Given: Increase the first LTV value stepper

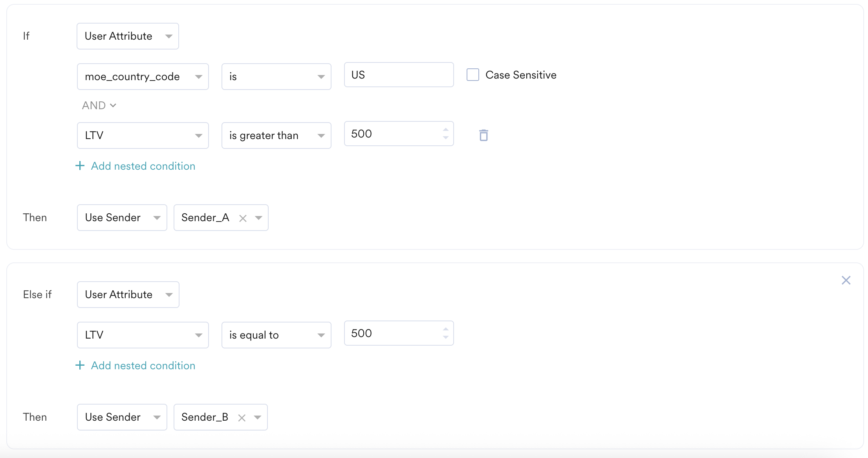Looking at the screenshot, I should click(x=445, y=130).
